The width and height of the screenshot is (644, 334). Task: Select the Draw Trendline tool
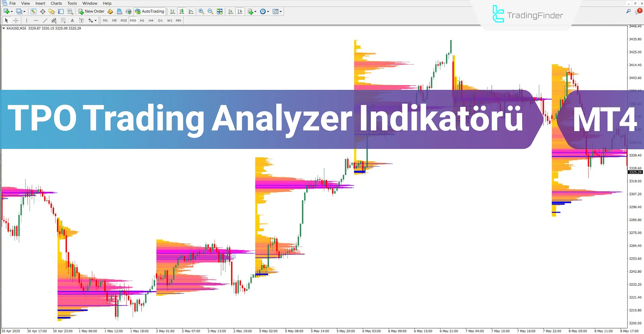click(x=45, y=20)
